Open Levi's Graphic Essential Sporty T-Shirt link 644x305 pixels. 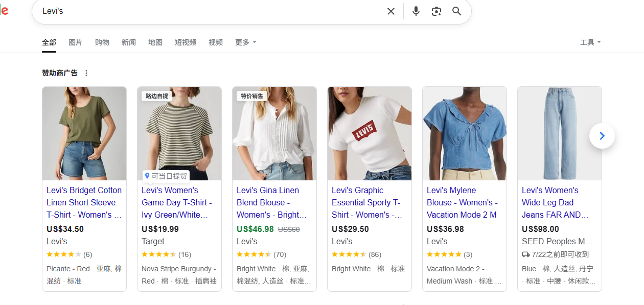pos(366,202)
